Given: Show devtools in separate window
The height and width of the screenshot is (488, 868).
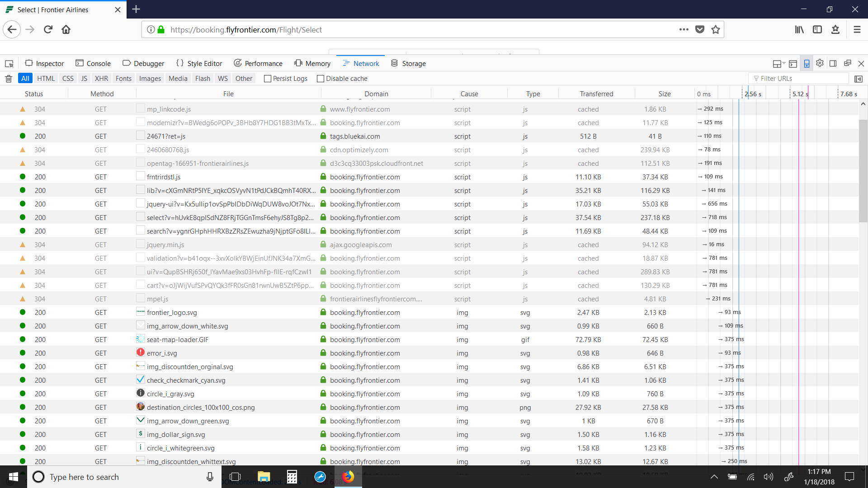Looking at the screenshot, I should pos(848,63).
